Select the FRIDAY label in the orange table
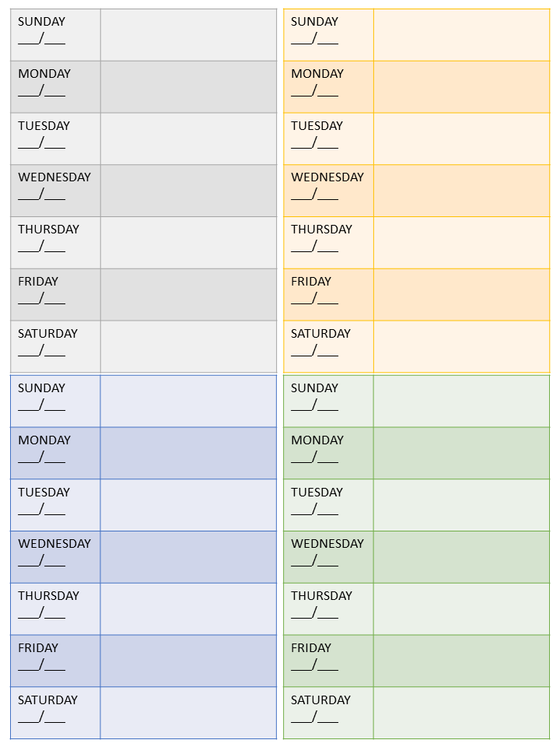Viewport: 560px width, 747px height. pyautogui.click(x=311, y=282)
